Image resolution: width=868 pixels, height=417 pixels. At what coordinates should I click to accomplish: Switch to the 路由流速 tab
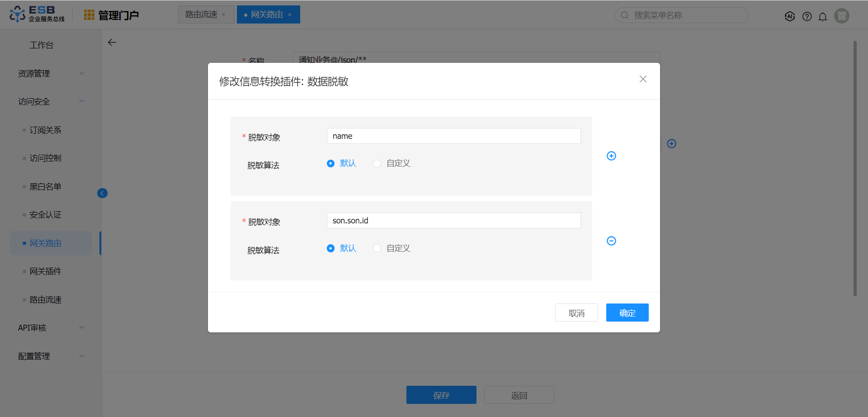point(201,14)
